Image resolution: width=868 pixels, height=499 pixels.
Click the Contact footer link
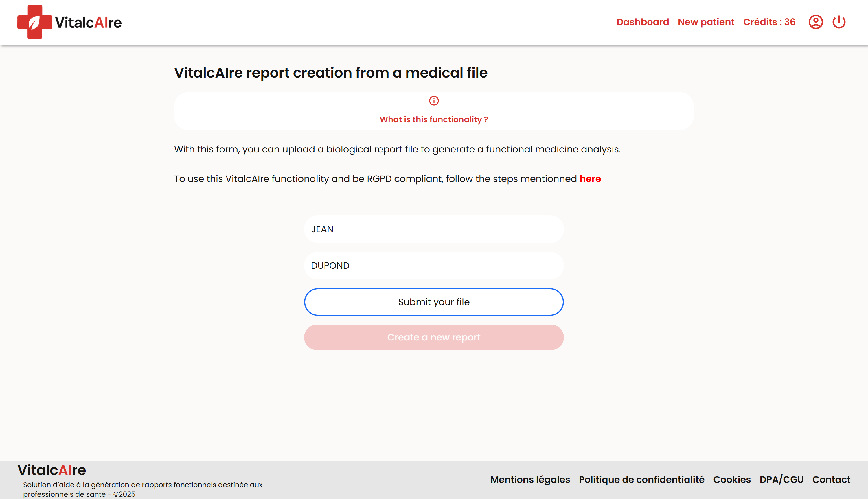[831, 479]
